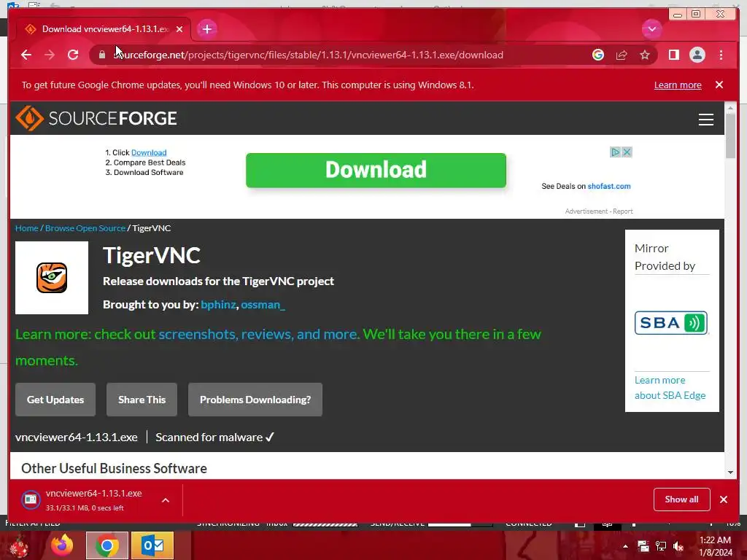Close the Download vncviewer64 tab

pyautogui.click(x=179, y=29)
